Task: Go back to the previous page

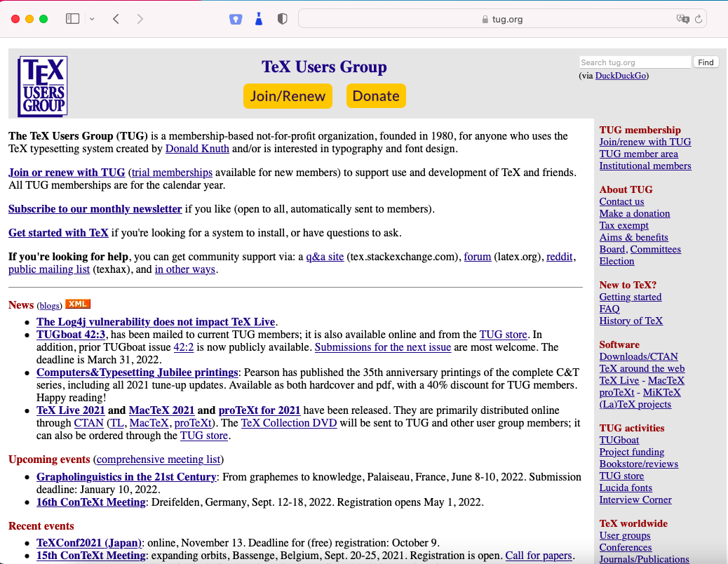Action: click(116, 19)
